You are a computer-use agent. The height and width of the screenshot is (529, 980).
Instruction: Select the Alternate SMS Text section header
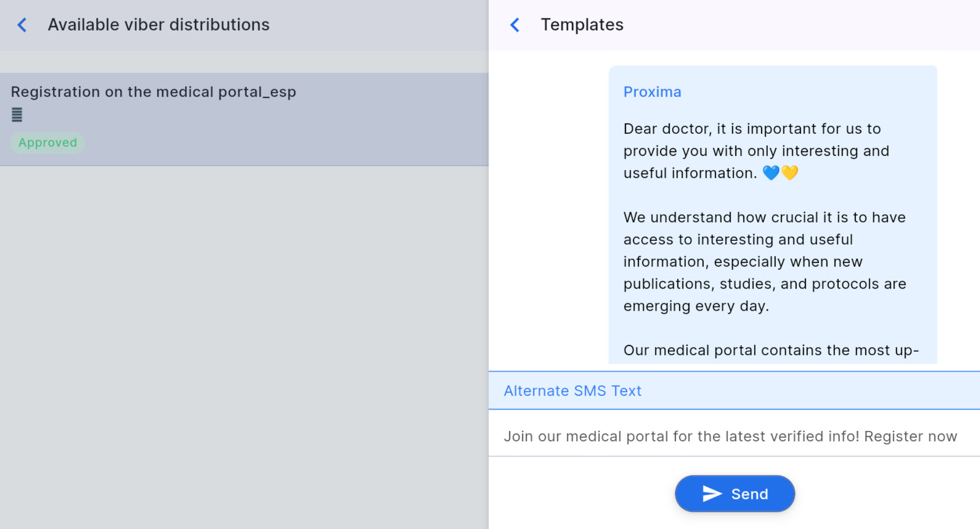[572, 391]
